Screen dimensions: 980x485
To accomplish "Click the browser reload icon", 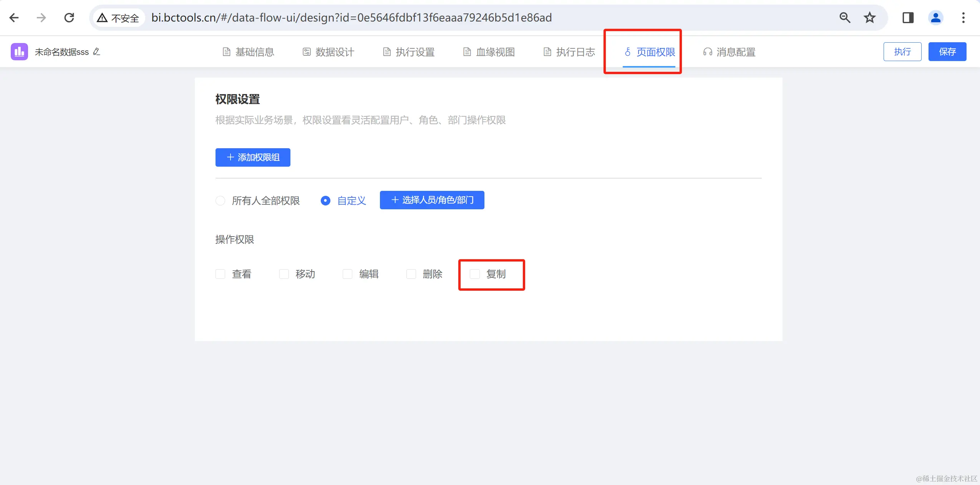I will pos(69,18).
